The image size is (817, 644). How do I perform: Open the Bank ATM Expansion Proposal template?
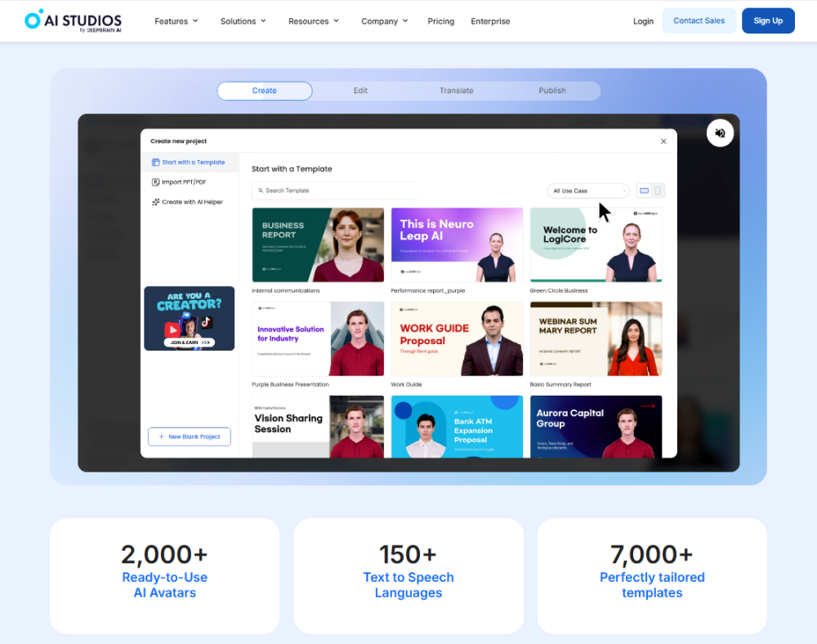pos(457,427)
